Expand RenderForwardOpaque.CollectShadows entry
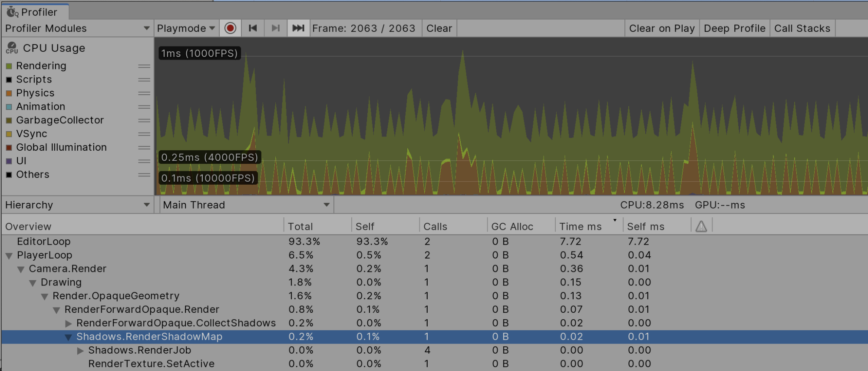The width and height of the screenshot is (868, 371). (x=68, y=323)
